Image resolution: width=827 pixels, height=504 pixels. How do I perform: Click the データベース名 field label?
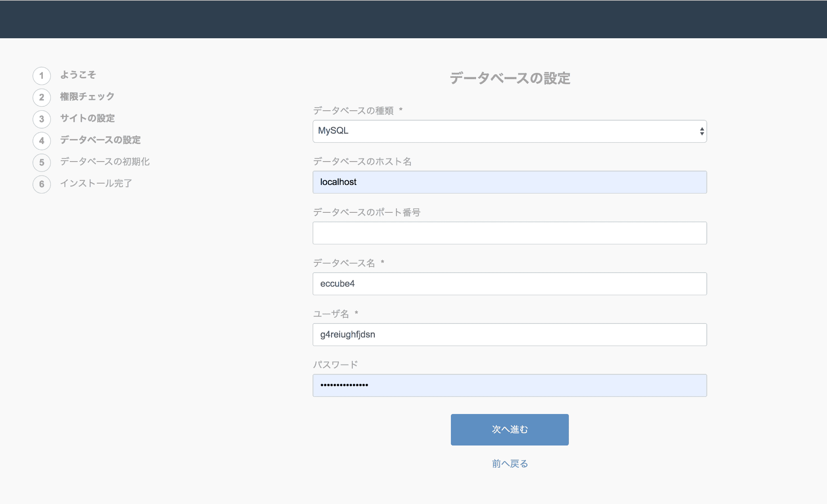344,263
